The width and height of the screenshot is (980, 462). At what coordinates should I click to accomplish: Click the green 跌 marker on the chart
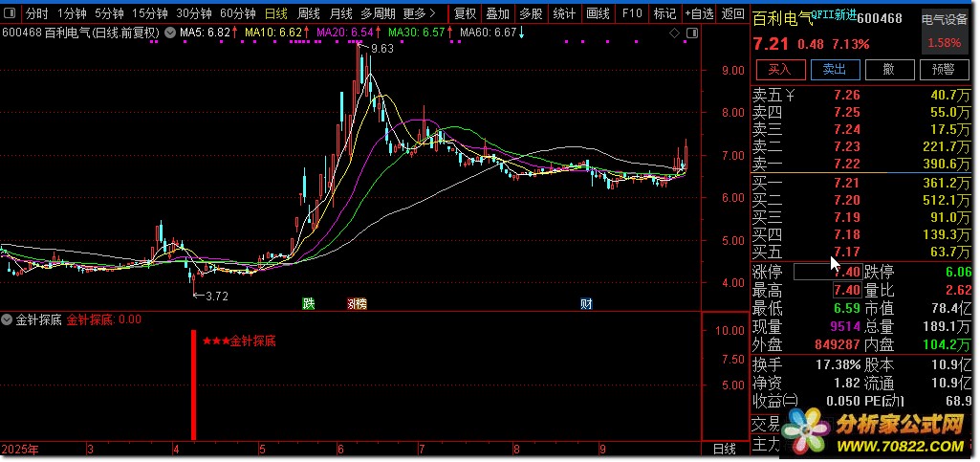coord(308,304)
